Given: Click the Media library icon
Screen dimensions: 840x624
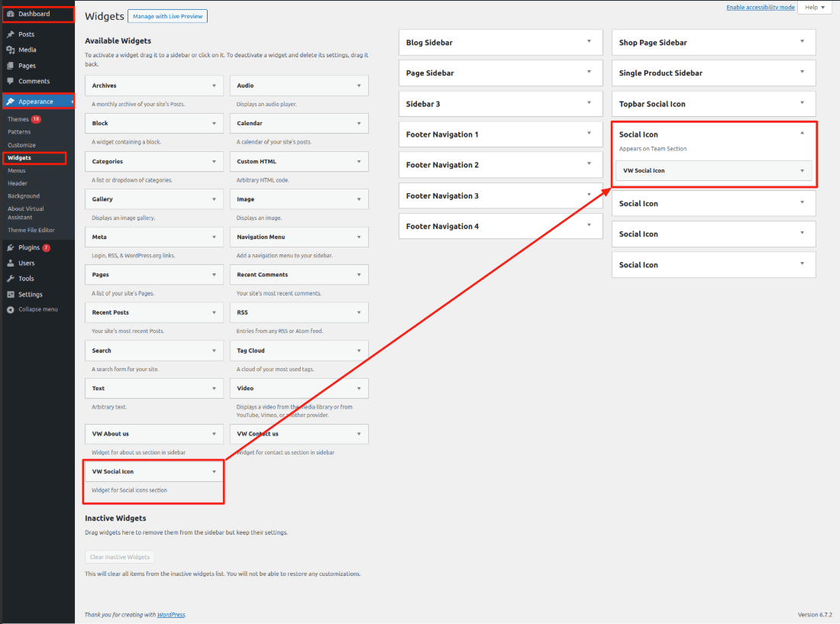Looking at the screenshot, I should click(x=10, y=50).
